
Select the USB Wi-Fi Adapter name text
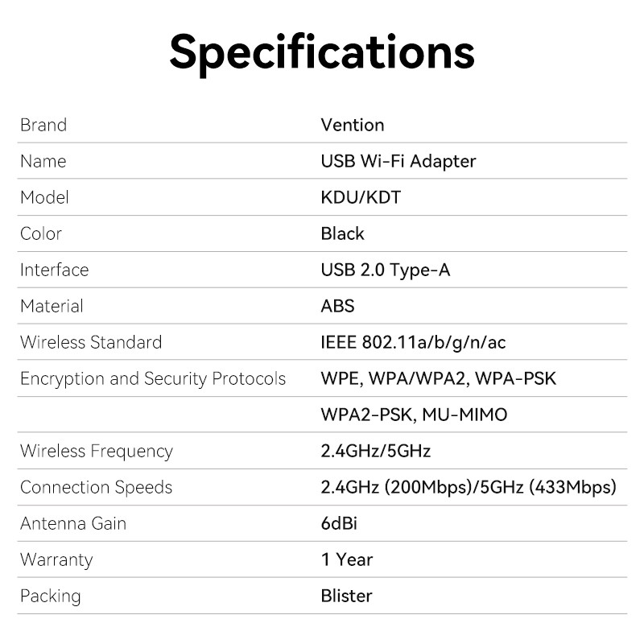click(398, 161)
